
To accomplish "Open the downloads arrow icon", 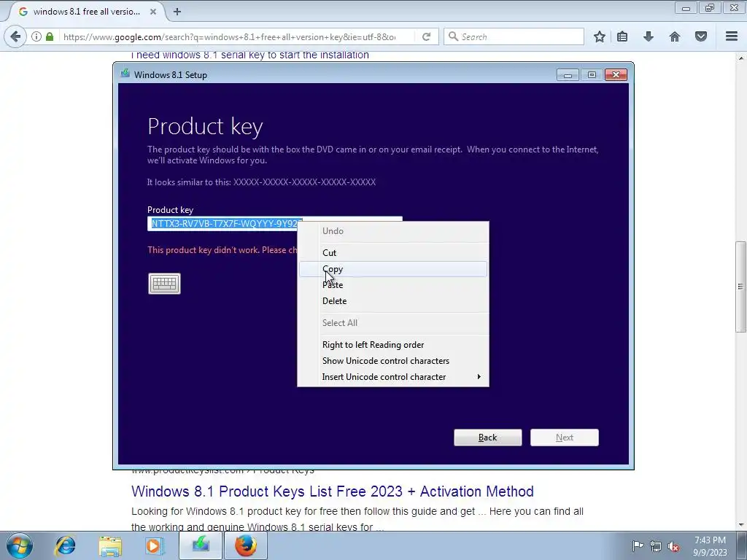I will click(649, 36).
